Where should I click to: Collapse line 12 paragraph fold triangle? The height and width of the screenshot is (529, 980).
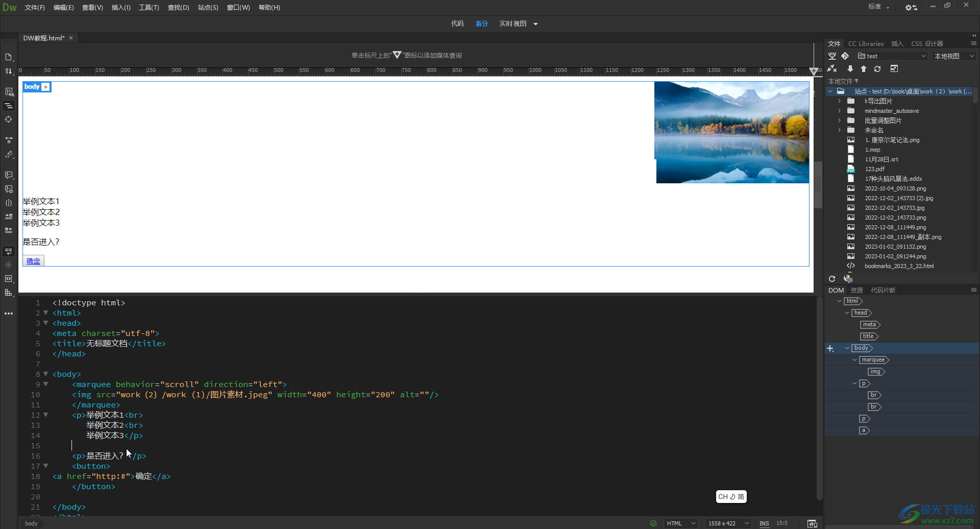tap(45, 415)
